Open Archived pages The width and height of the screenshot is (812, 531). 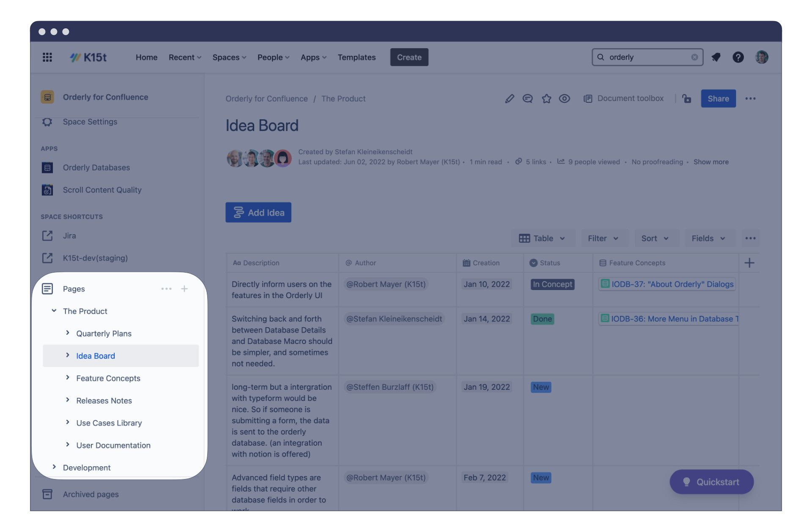coord(90,494)
